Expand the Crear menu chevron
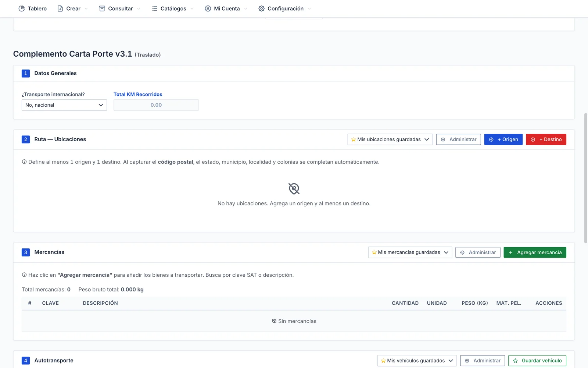Viewport: 588px width, 368px height. click(x=86, y=8)
